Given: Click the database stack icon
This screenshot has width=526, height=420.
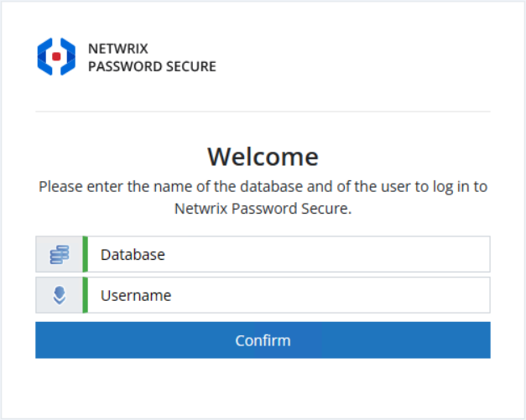Looking at the screenshot, I should 59,254.
